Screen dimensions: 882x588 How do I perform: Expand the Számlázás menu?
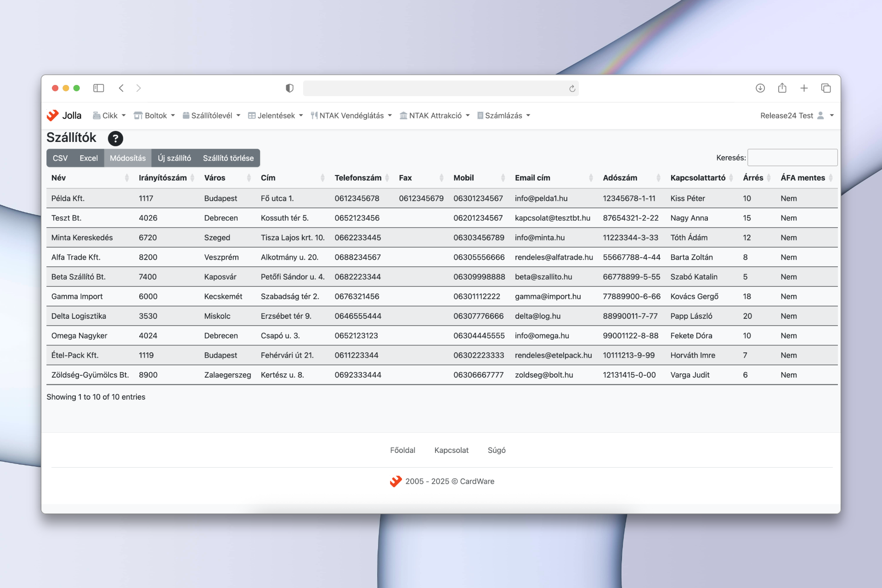click(x=503, y=116)
